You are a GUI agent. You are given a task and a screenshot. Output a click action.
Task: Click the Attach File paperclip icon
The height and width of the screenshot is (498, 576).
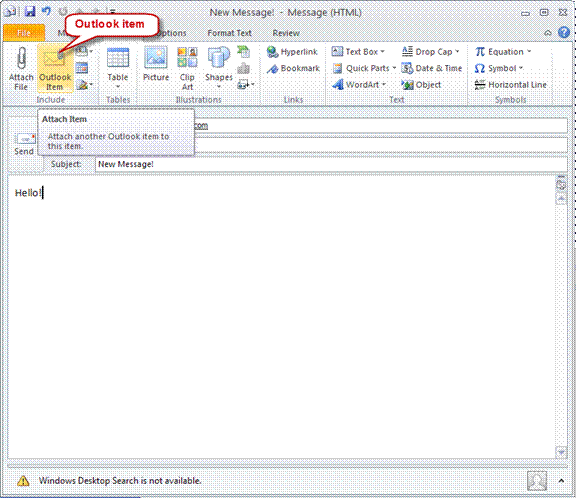[21, 58]
